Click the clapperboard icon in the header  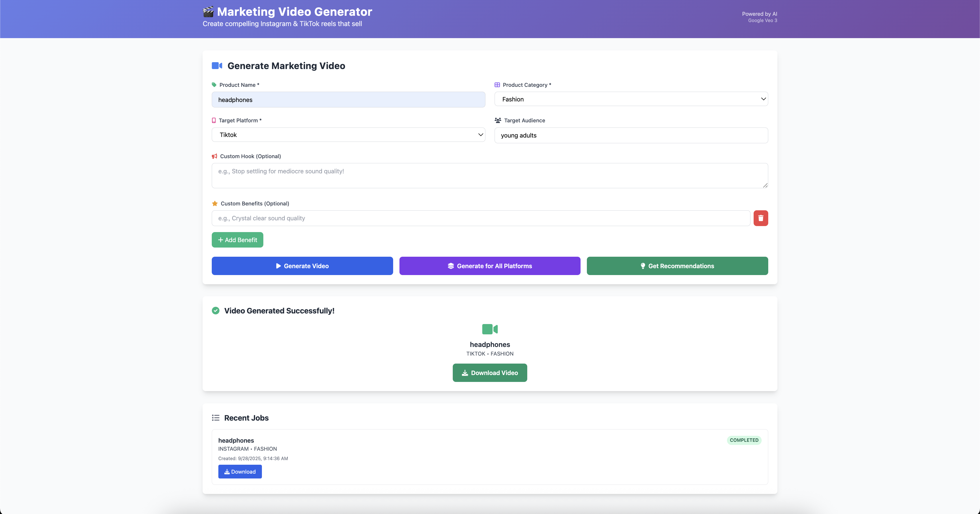click(208, 12)
